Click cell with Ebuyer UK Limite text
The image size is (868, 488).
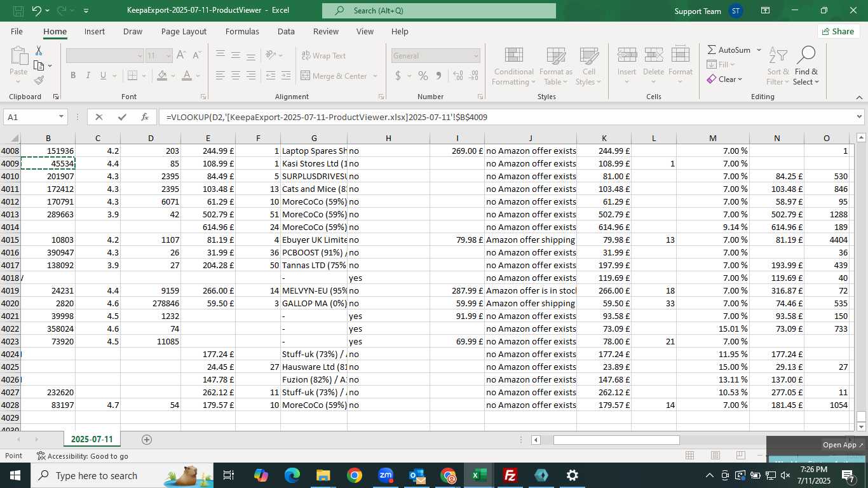point(314,240)
